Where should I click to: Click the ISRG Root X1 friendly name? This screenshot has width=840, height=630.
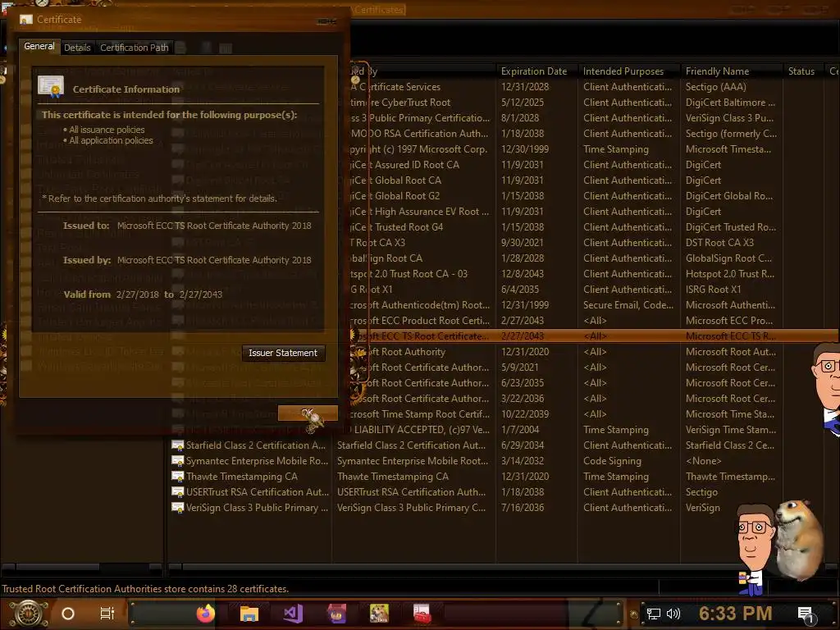[x=713, y=290]
